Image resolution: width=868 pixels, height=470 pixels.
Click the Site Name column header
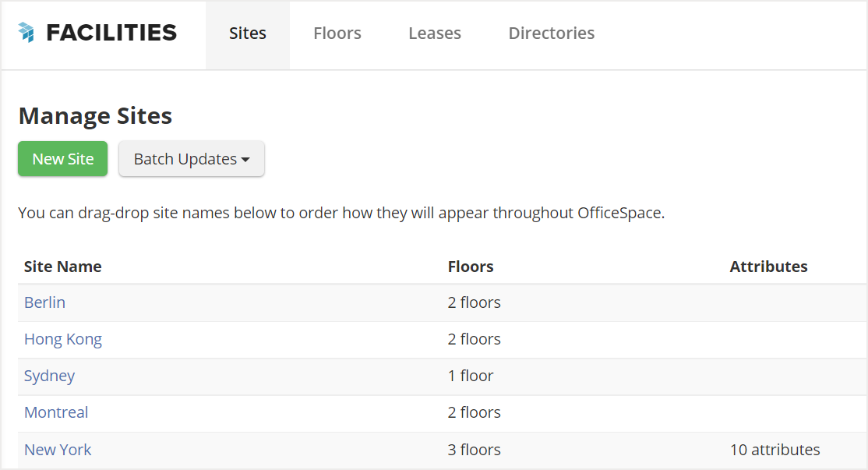coord(63,267)
